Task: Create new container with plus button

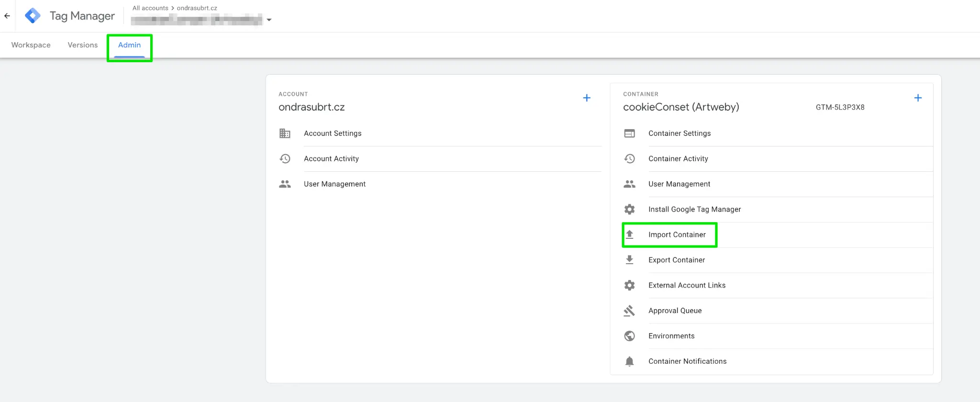Action: tap(918, 98)
